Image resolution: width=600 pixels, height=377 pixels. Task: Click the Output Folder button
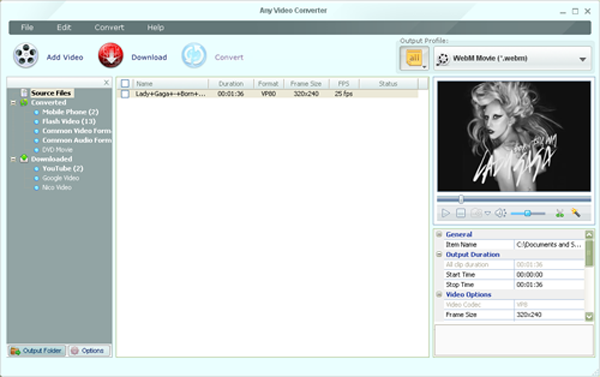pos(36,351)
